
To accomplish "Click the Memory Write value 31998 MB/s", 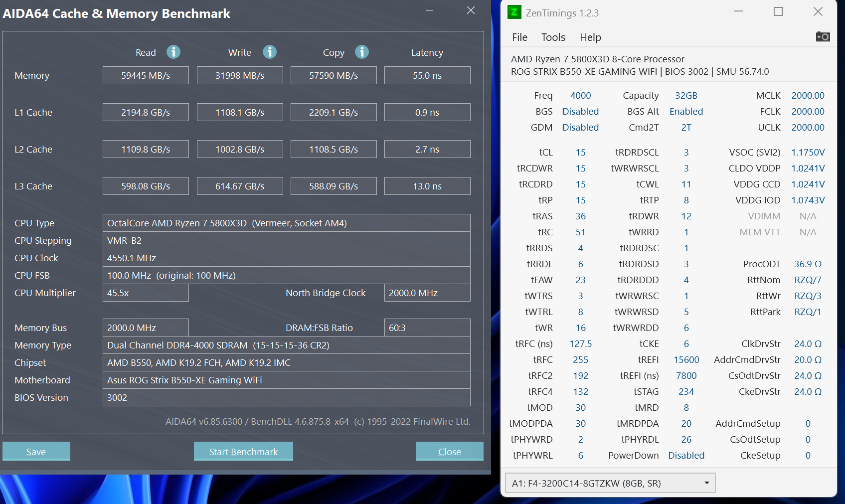I will point(240,75).
